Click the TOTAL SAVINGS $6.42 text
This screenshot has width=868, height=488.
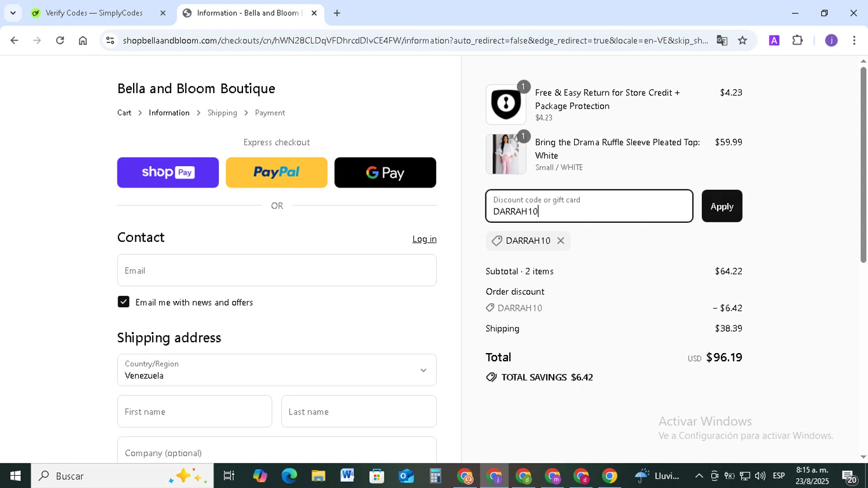click(x=547, y=377)
